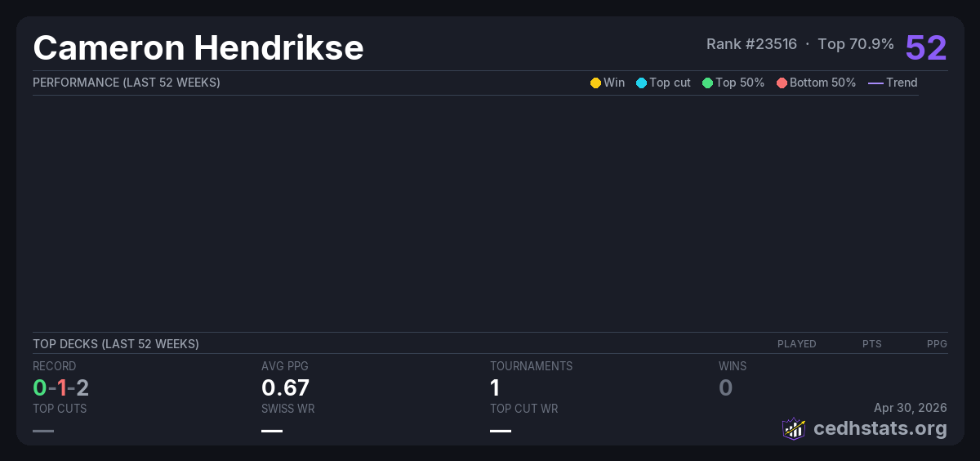Click the green Top 50% legend dot
Viewport: 980px width, 461px height.
[707, 83]
